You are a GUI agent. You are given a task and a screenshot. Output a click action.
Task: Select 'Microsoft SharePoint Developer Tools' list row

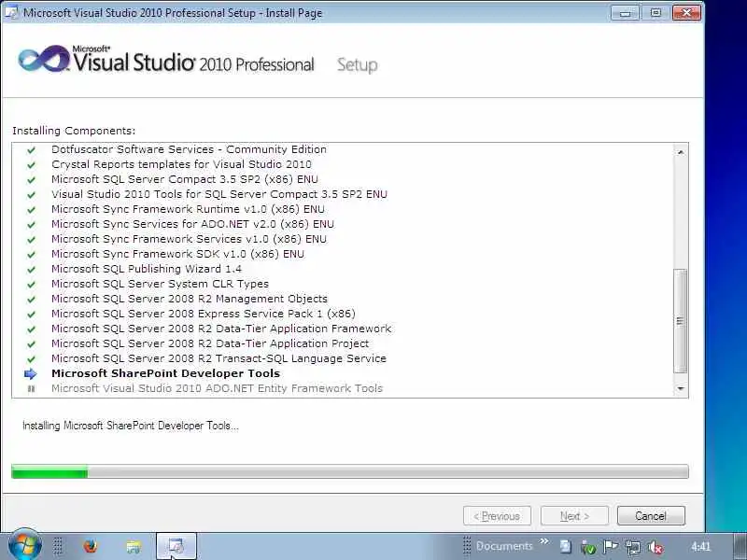pyautogui.click(x=165, y=373)
